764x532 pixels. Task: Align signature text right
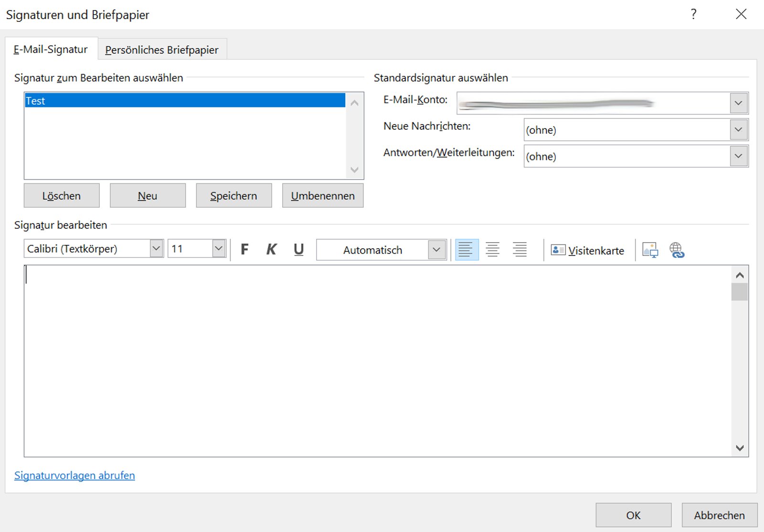(520, 249)
